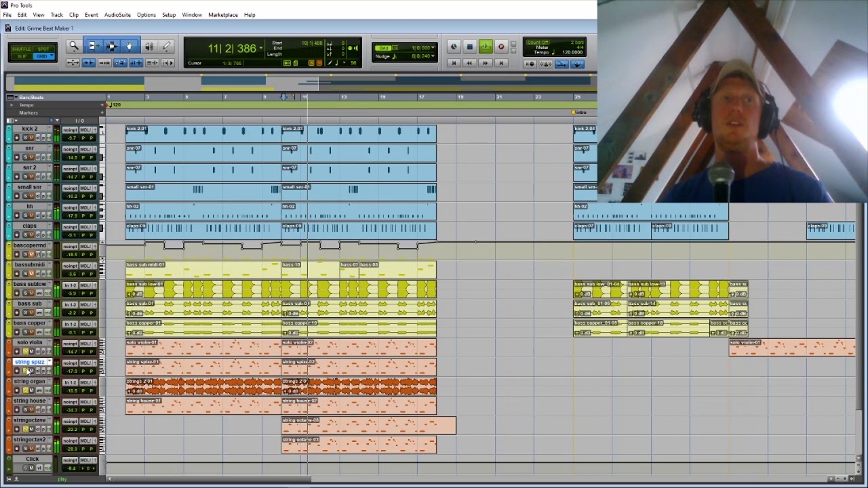The image size is (868, 488).
Task: Click the intro marker in Markers ruler
Action: click(x=580, y=113)
